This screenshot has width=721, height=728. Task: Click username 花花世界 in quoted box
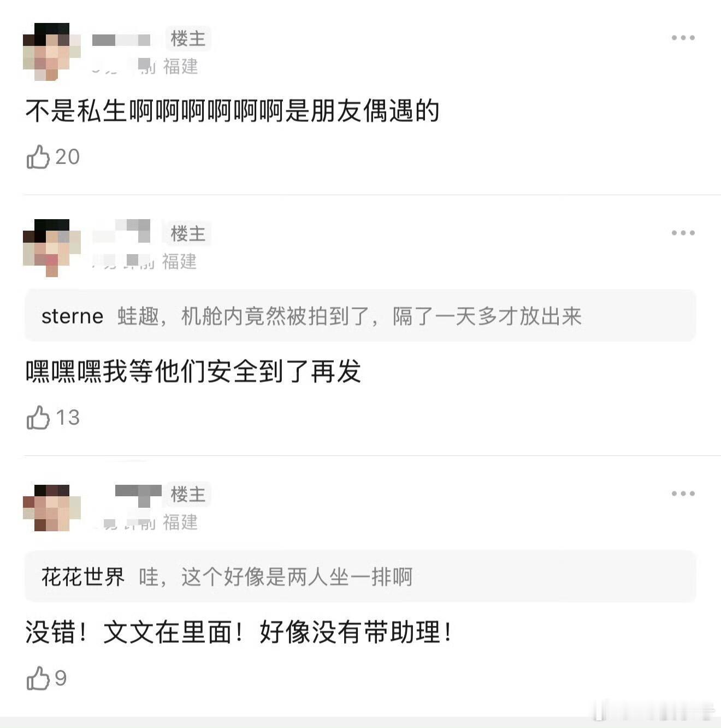pos(83,577)
